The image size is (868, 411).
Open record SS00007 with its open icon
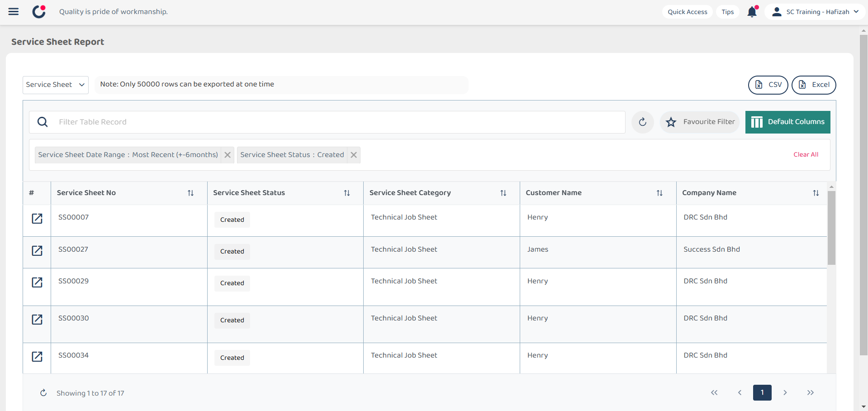point(37,219)
